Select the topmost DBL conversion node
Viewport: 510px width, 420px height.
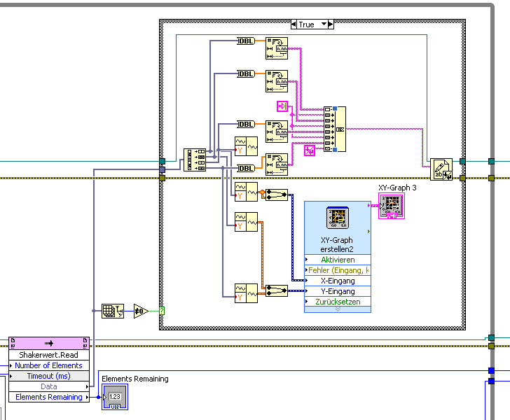tap(246, 41)
